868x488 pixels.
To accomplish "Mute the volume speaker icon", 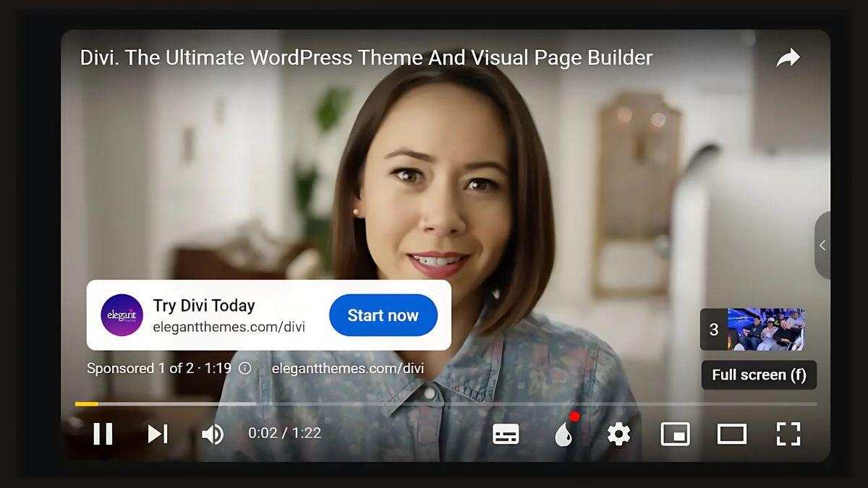I will tap(212, 434).
